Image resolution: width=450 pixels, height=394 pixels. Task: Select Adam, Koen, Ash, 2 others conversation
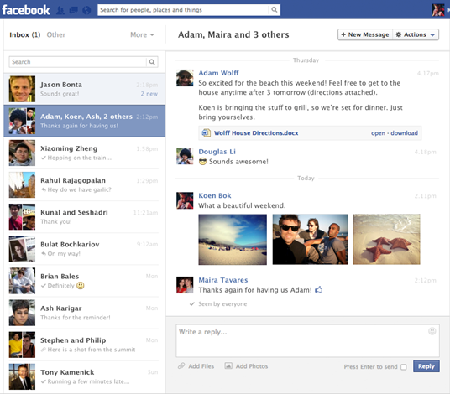tap(84, 121)
